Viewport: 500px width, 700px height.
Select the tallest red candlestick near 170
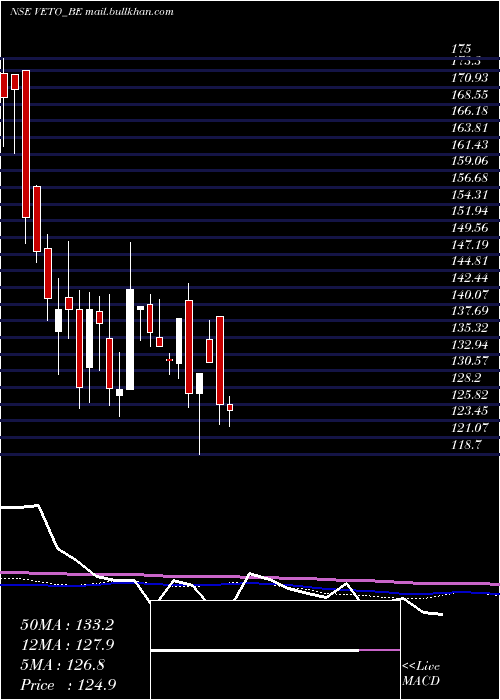(26, 144)
